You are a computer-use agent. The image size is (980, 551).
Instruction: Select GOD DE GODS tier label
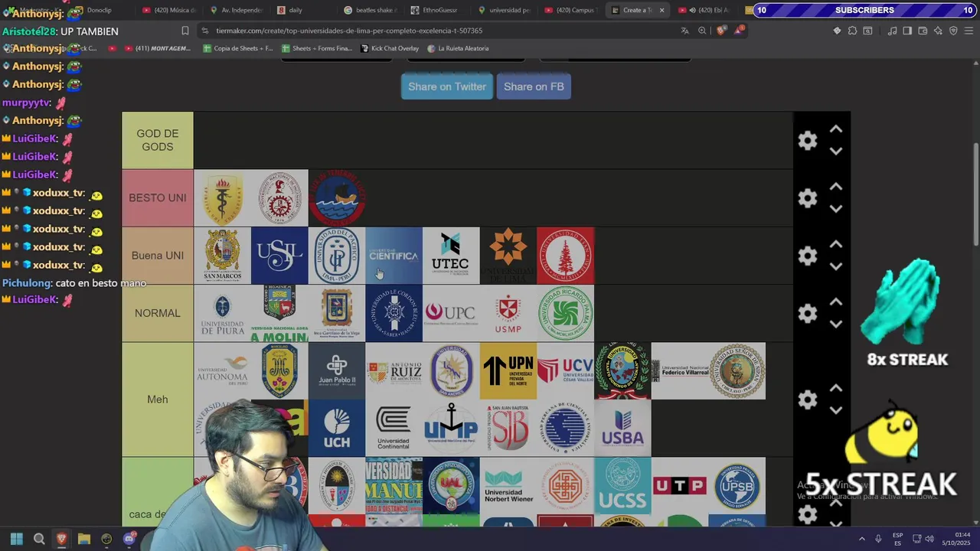[x=158, y=140]
